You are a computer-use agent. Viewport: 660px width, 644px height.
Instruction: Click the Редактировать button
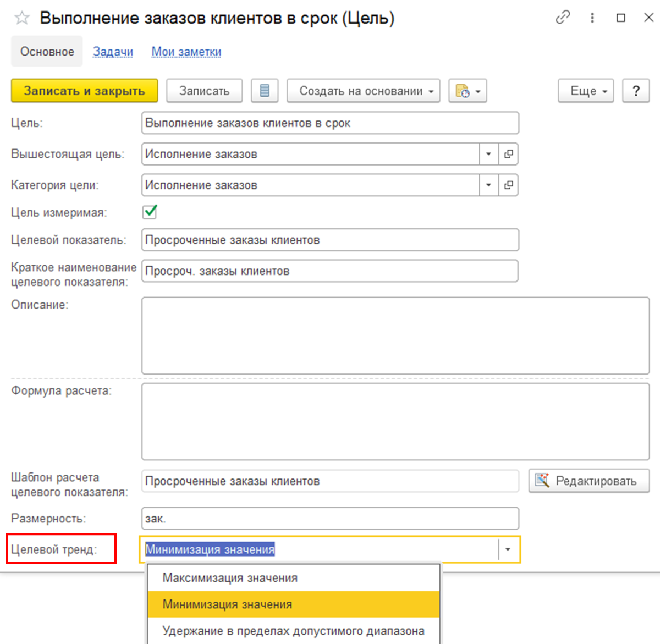pyautogui.click(x=589, y=481)
